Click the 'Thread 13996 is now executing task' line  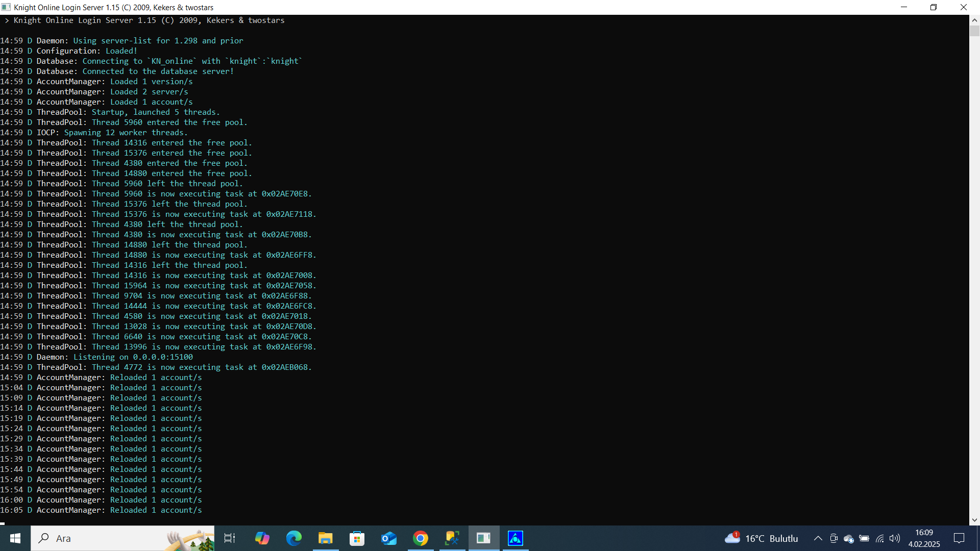click(158, 347)
